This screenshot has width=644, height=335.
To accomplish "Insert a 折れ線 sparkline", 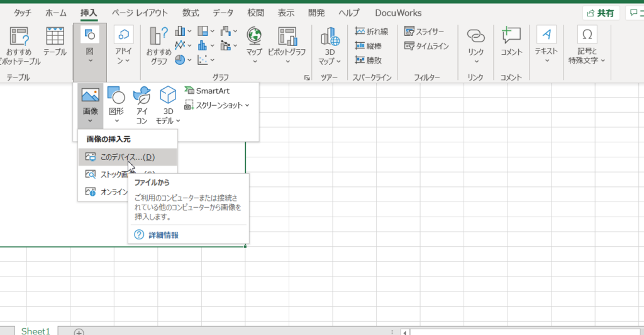I will (x=371, y=31).
